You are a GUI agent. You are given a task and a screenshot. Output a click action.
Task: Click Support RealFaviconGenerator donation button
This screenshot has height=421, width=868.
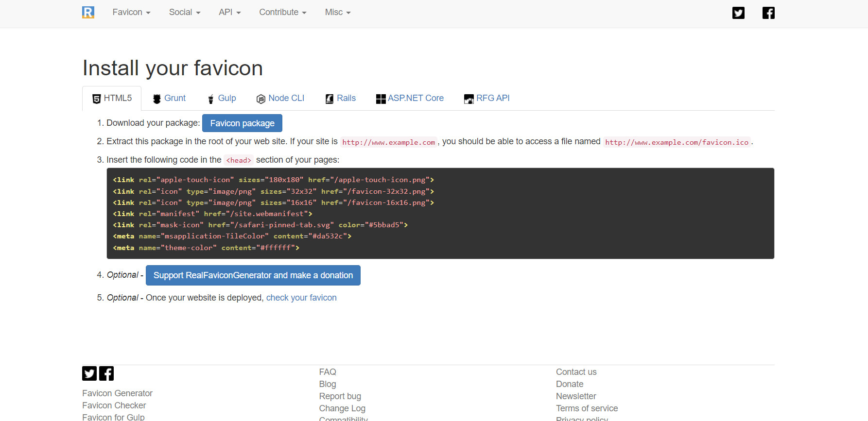(253, 275)
